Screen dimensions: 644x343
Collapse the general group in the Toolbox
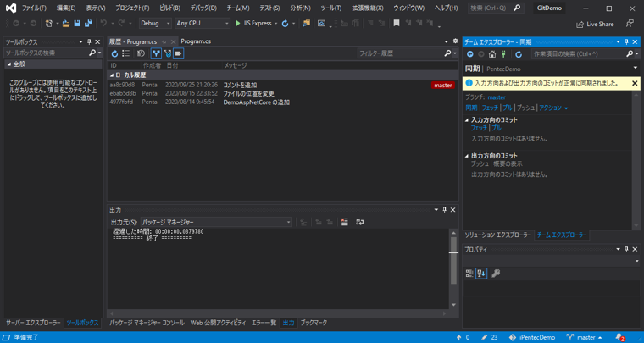click(8, 64)
